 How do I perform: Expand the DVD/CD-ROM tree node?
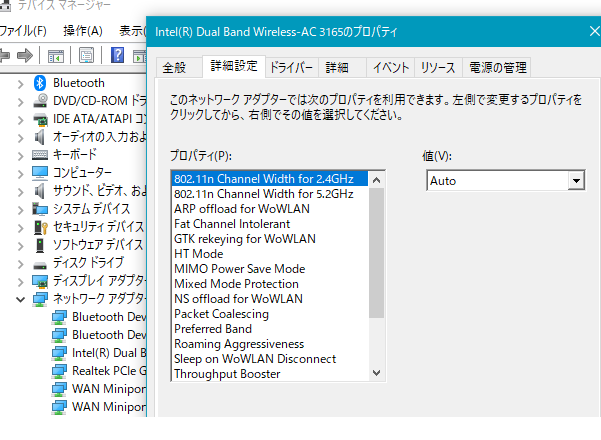[21, 102]
